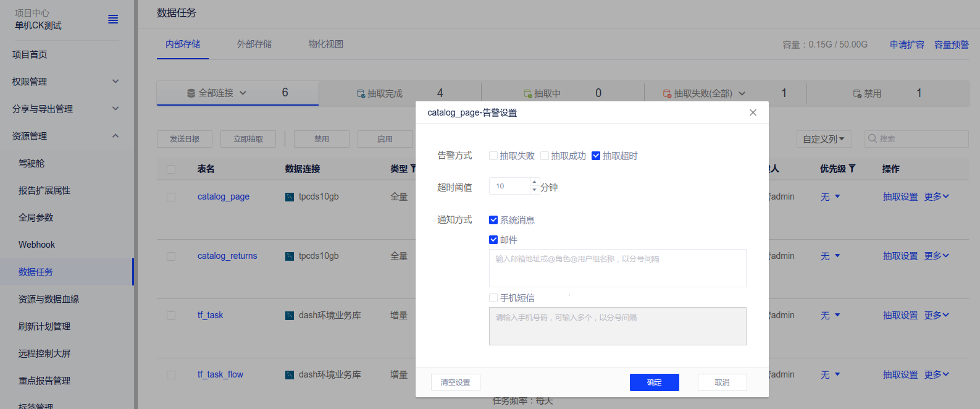Screen dimensions: 980x409
Task: Uncheck the 抽取超时 alert checkbox
Action: coord(596,156)
